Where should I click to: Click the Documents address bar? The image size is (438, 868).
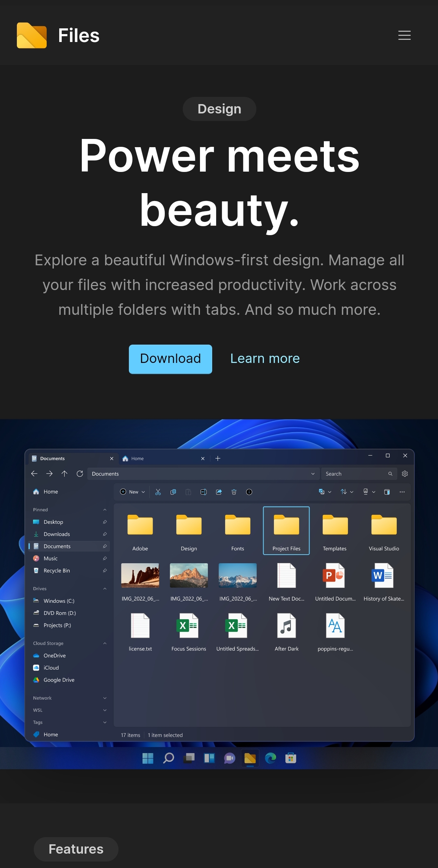(203, 474)
